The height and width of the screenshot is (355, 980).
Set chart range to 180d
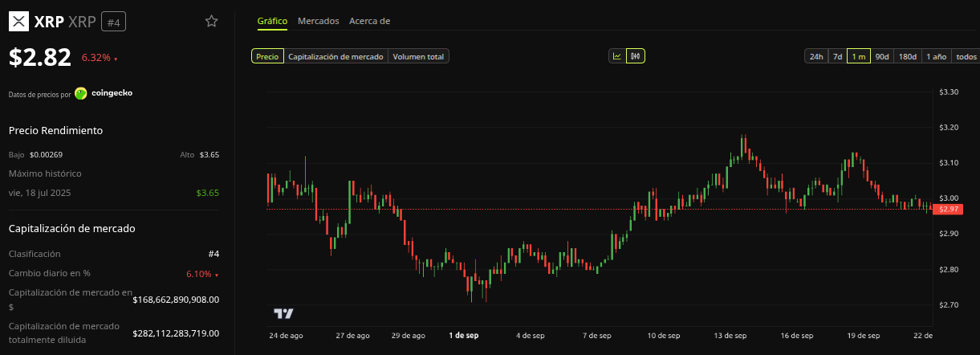(x=908, y=56)
